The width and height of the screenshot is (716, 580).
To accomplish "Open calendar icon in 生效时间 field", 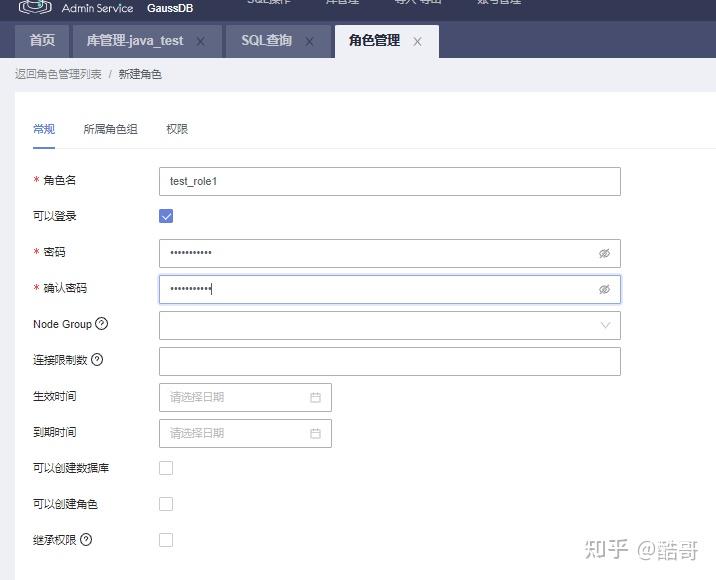I will (315, 397).
